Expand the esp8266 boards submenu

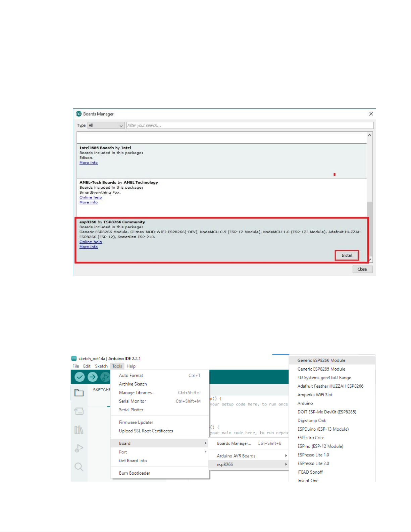coord(249,465)
